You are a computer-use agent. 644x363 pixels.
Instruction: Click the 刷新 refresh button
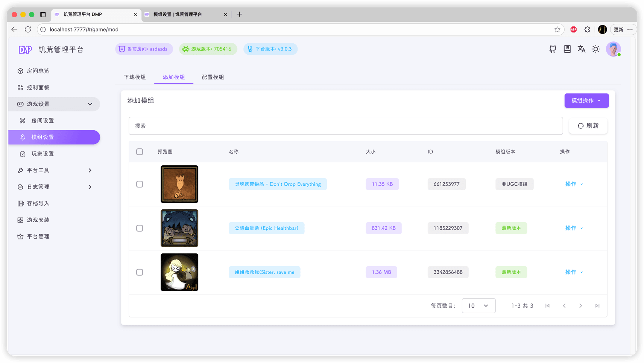pos(588,126)
